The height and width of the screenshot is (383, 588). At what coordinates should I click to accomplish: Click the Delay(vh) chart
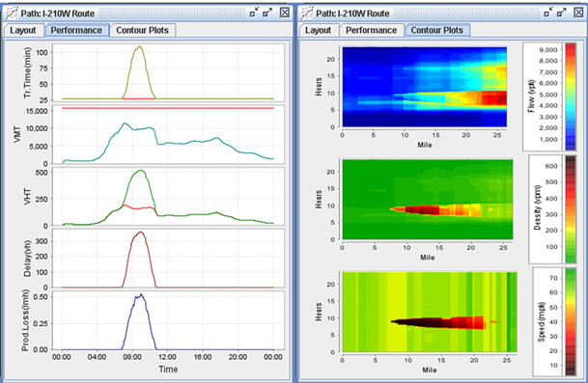pyautogui.click(x=168, y=259)
